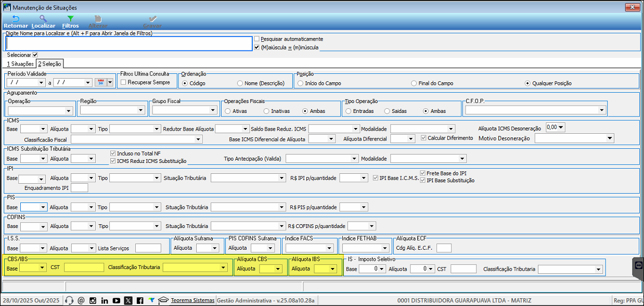Select Nome (Descrição) ordering radio button

click(240, 83)
